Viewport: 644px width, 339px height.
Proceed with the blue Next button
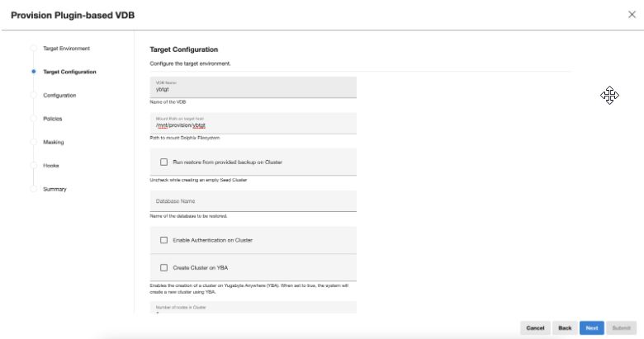(x=591, y=328)
